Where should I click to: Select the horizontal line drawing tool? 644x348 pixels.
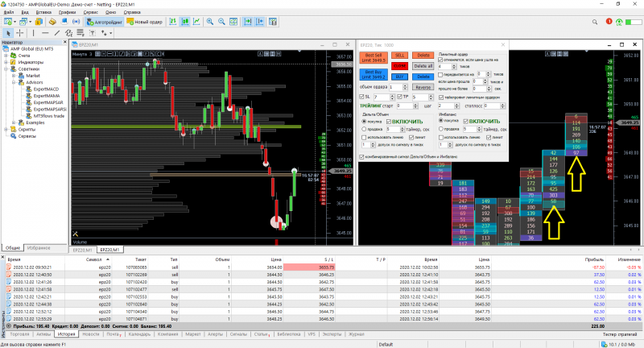[45, 33]
